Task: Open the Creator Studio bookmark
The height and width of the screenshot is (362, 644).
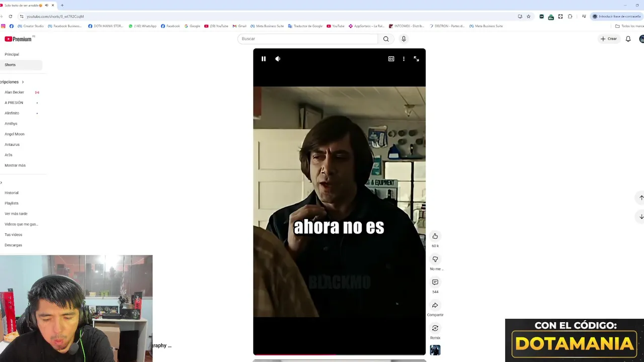Action: pos(31,26)
